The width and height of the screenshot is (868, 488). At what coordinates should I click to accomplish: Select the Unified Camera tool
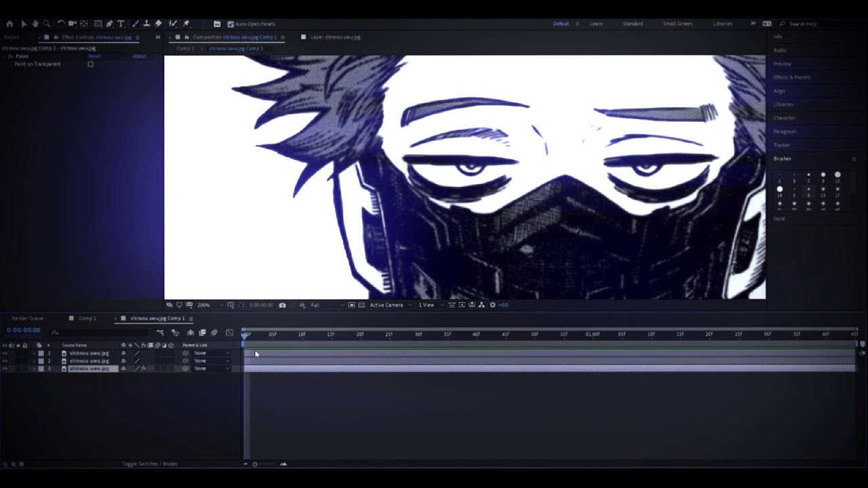73,24
